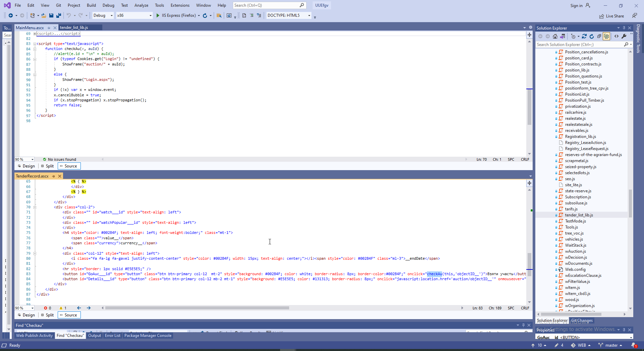
Task: Save all files with the multi-disk icon
Action: (59, 15)
